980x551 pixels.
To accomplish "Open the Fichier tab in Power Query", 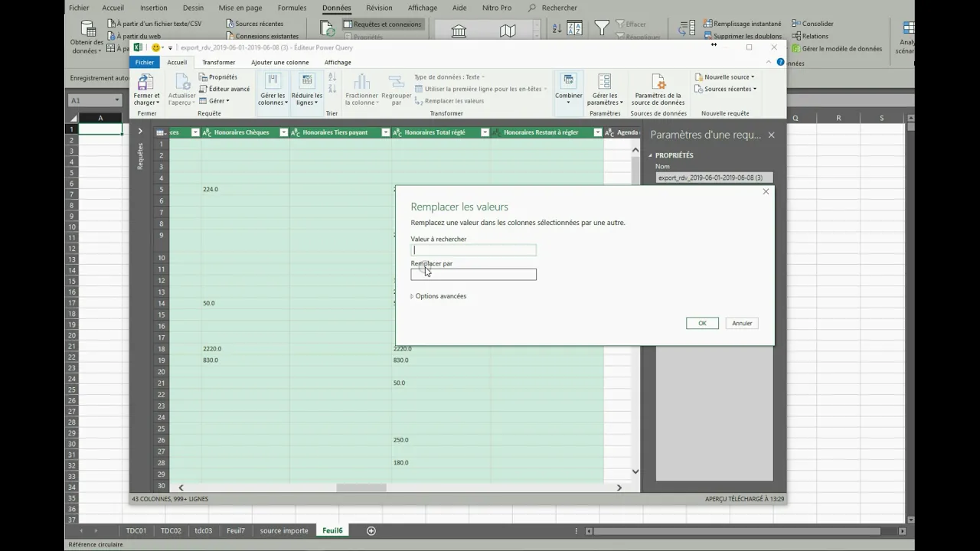I will click(145, 62).
